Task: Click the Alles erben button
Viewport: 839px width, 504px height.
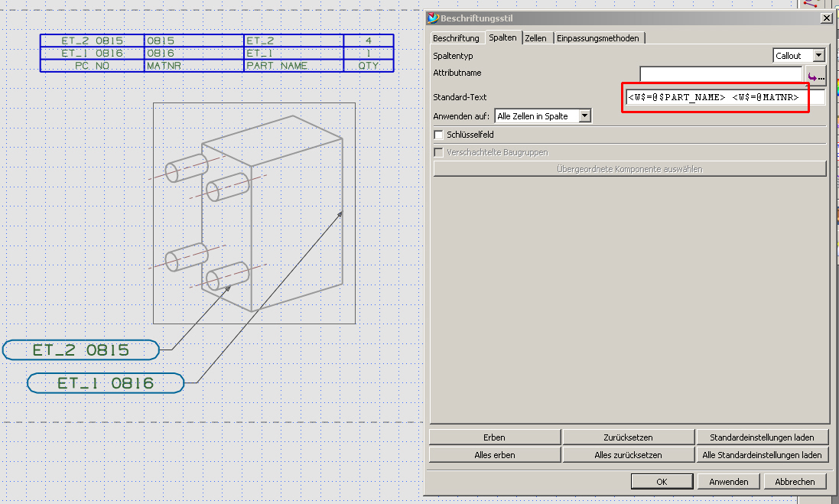Action: [x=494, y=455]
